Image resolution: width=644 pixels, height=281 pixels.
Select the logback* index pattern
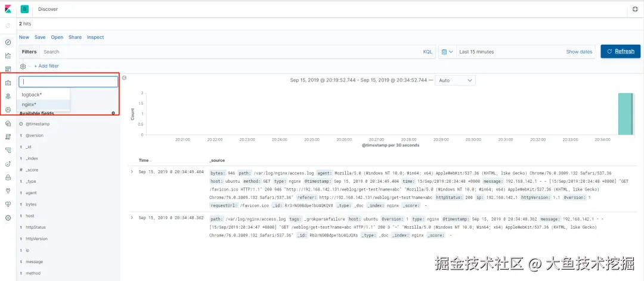tap(43, 94)
